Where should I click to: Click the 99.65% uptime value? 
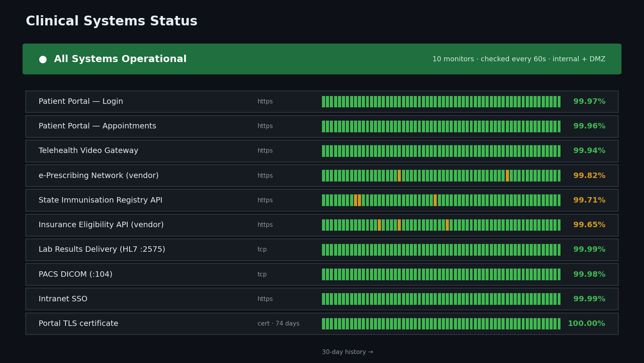click(589, 225)
